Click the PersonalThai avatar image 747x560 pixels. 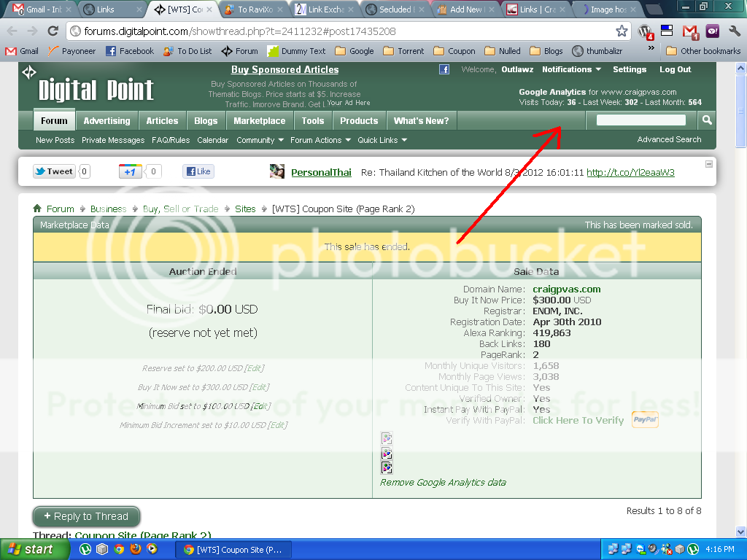point(277,171)
